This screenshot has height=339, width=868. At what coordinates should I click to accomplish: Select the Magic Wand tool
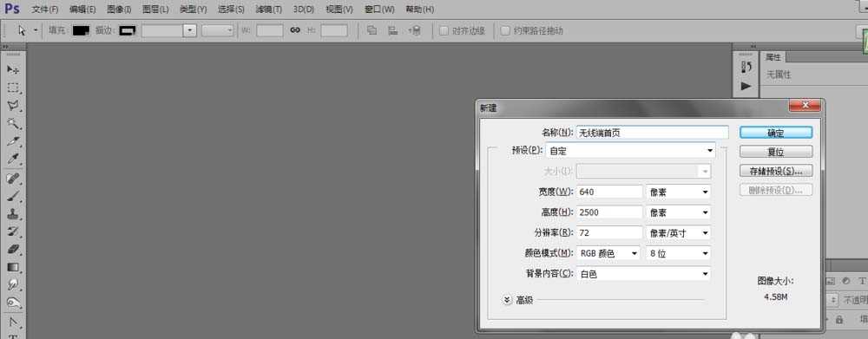(x=13, y=123)
